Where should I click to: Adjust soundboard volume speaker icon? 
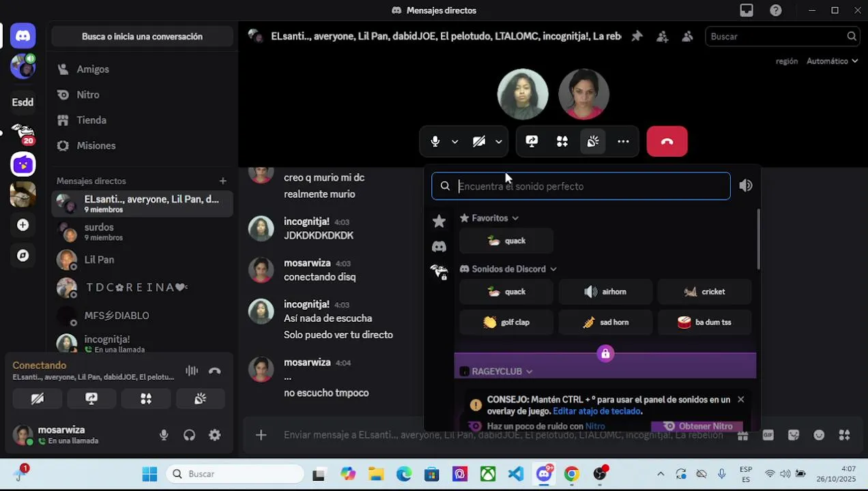(x=746, y=185)
